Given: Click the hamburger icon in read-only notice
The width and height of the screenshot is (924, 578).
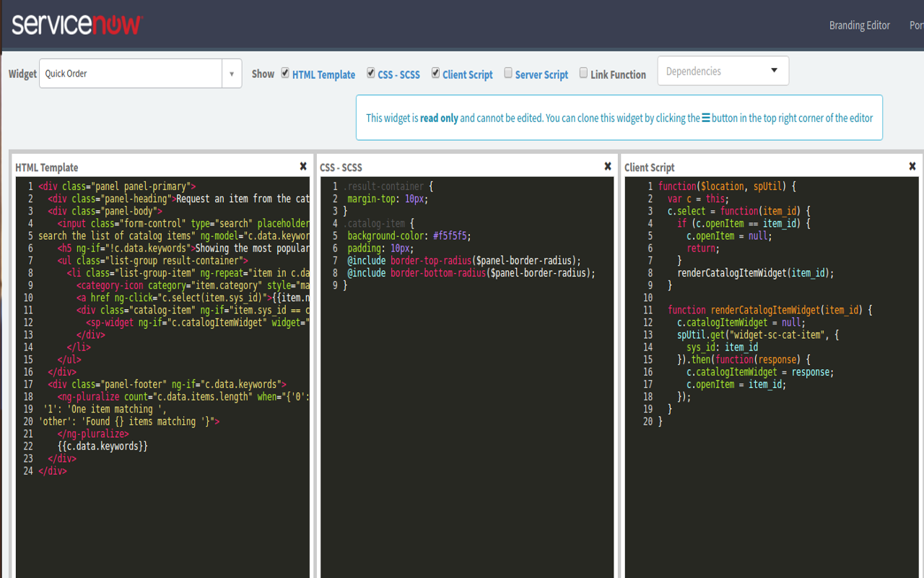Looking at the screenshot, I should click(x=706, y=117).
